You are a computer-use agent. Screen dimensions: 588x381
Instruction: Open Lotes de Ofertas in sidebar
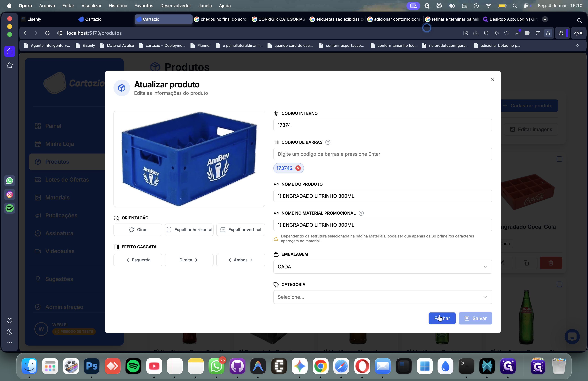(x=67, y=180)
